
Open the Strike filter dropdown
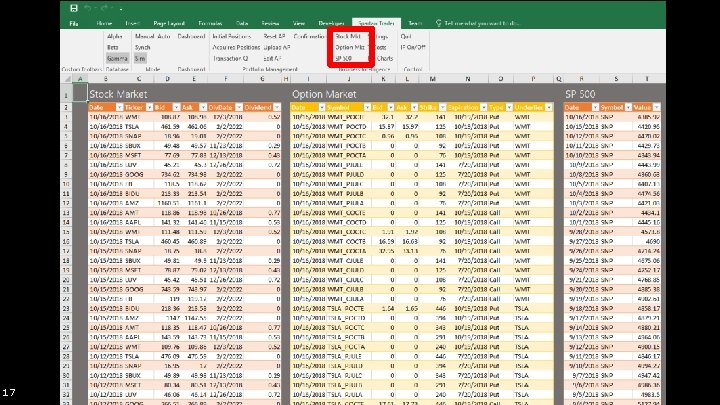point(443,107)
